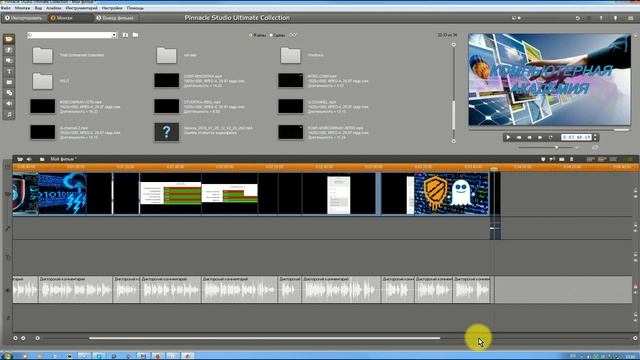
Task: Open the VEGT folder in album
Action: (x=42, y=81)
